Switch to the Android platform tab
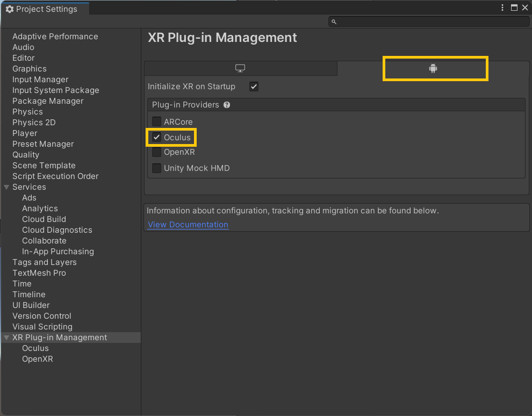Screen dimensions: 532x416 433,68
